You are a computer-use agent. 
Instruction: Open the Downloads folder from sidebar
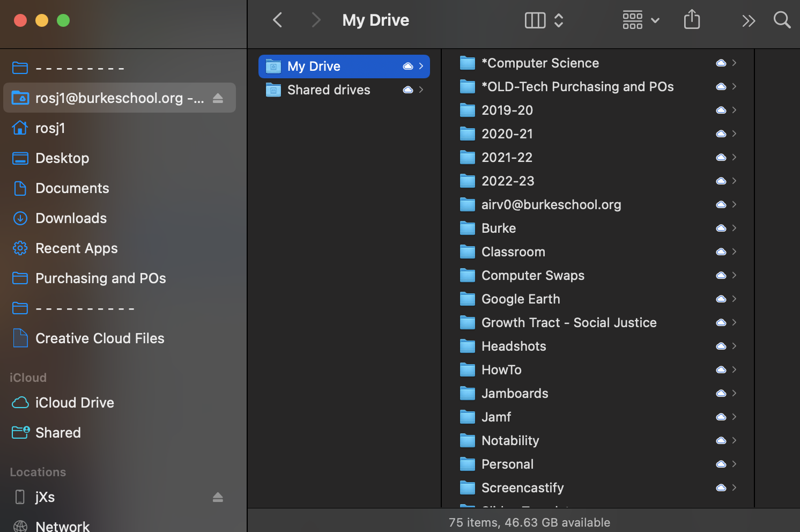[x=71, y=218]
